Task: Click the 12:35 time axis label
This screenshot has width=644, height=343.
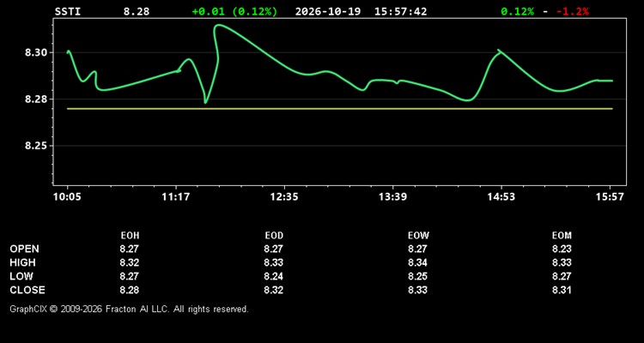Action: click(x=284, y=197)
